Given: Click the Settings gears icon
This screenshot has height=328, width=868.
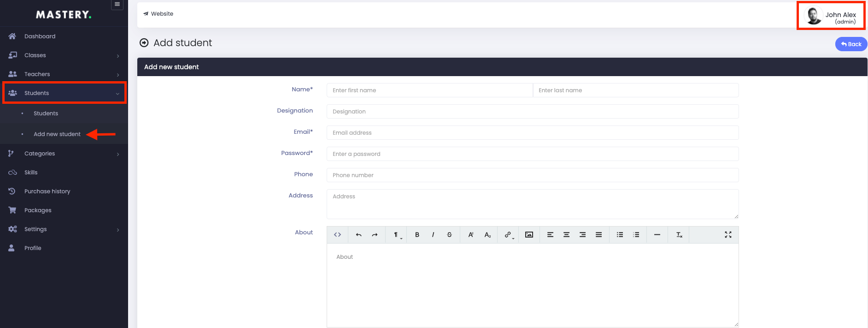Looking at the screenshot, I should [12, 229].
